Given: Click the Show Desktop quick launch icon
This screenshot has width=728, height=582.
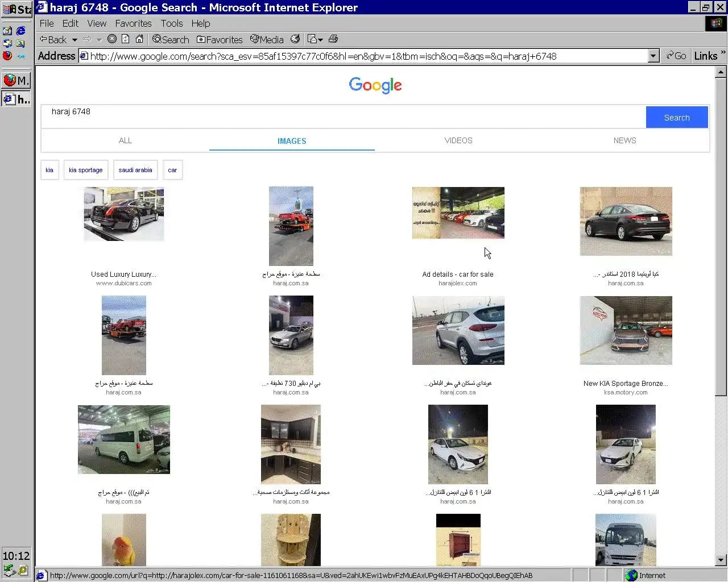Looking at the screenshot, I should [7, 31].
